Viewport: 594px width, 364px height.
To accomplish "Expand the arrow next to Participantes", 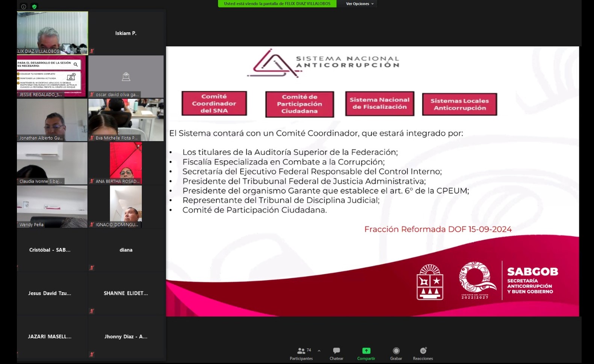I will pos(319,351).
